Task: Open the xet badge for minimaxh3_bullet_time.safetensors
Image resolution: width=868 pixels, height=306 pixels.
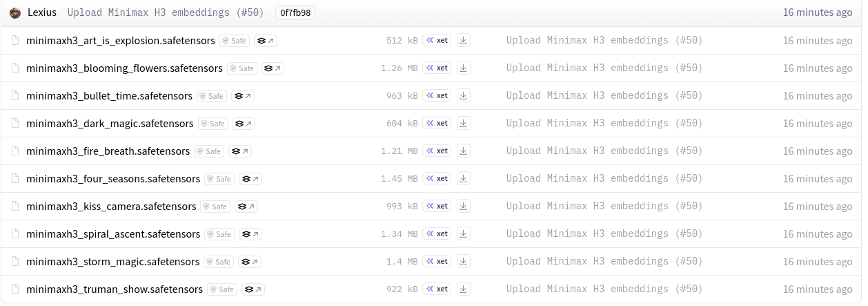Action: coord(437,95)
